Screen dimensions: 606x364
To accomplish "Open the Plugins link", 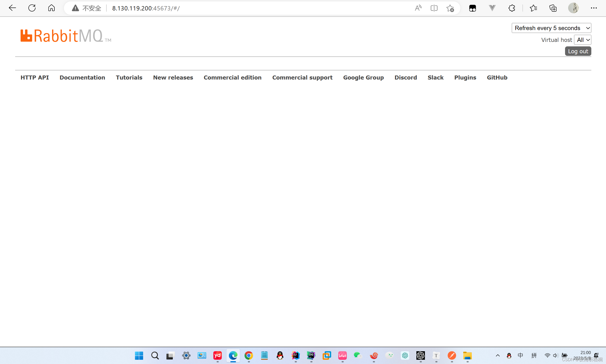I will coord(465,77).
